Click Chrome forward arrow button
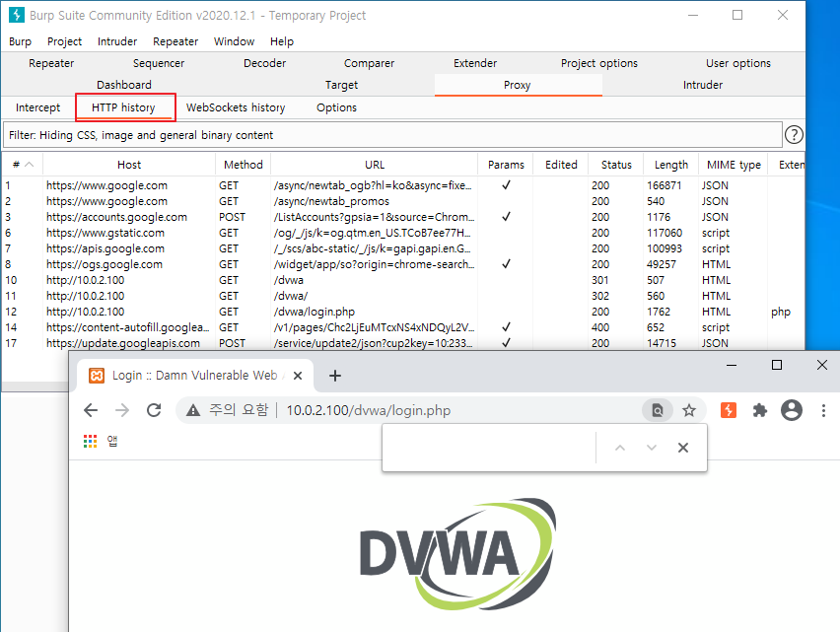The image size is (840, 632). (122, 410)
